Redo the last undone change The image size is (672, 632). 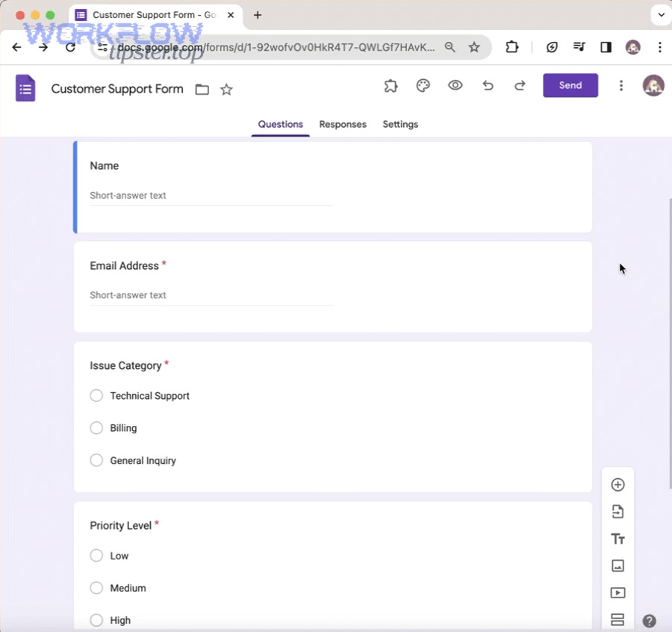(x=520, y=85)
